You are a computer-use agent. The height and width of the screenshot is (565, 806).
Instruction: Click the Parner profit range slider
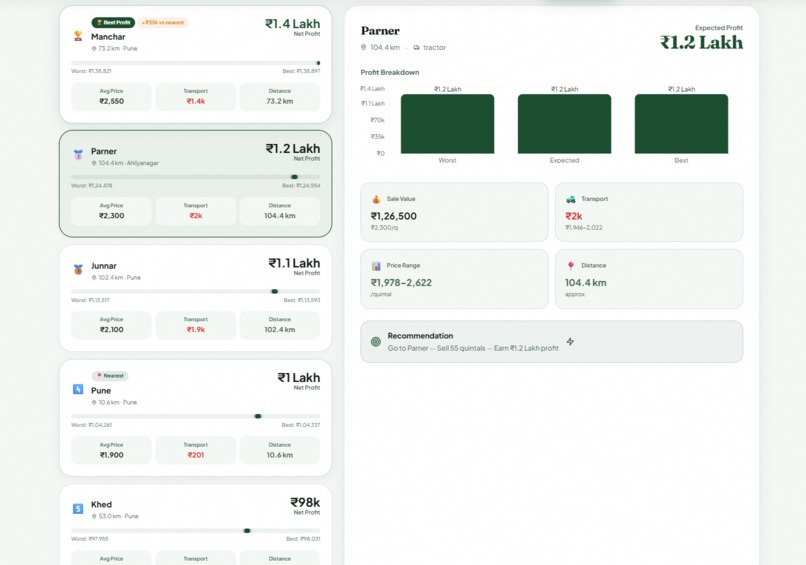[x=195, y=177]
